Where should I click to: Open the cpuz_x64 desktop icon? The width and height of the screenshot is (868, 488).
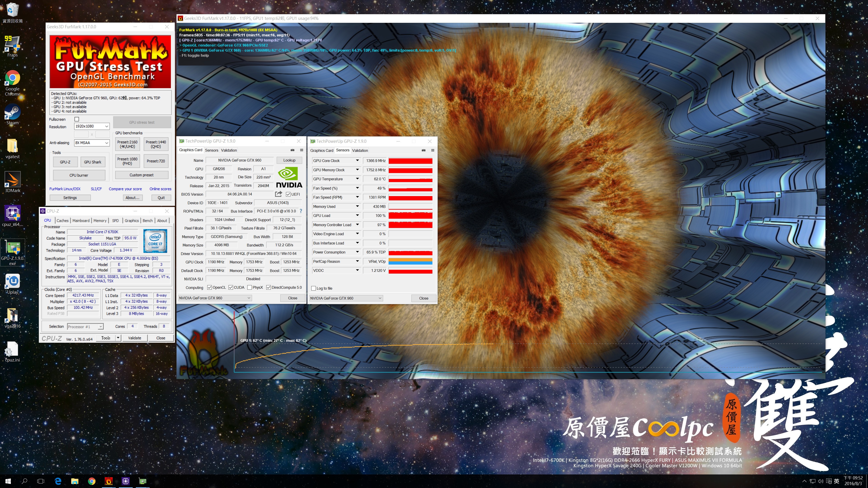[12, 216]
